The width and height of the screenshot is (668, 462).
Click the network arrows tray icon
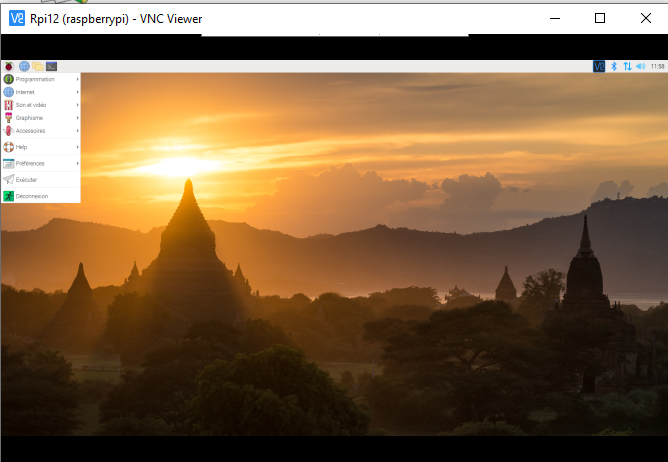point(627,66)
